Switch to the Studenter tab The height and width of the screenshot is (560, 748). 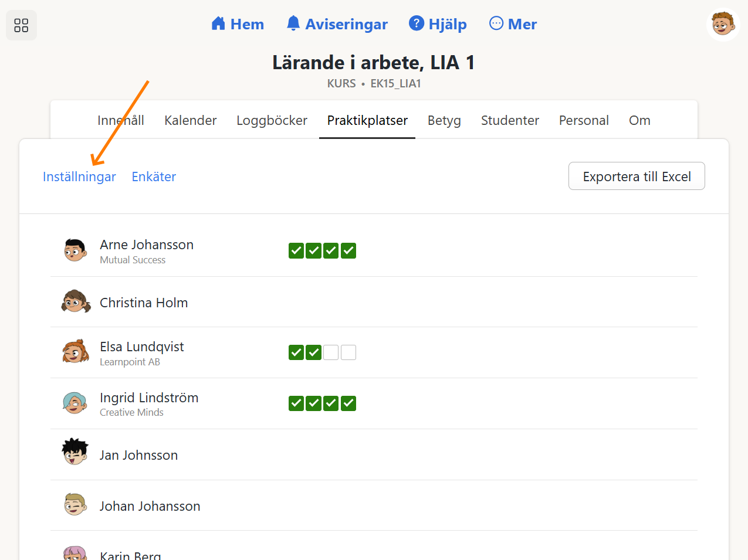click(x=510, y=120)
